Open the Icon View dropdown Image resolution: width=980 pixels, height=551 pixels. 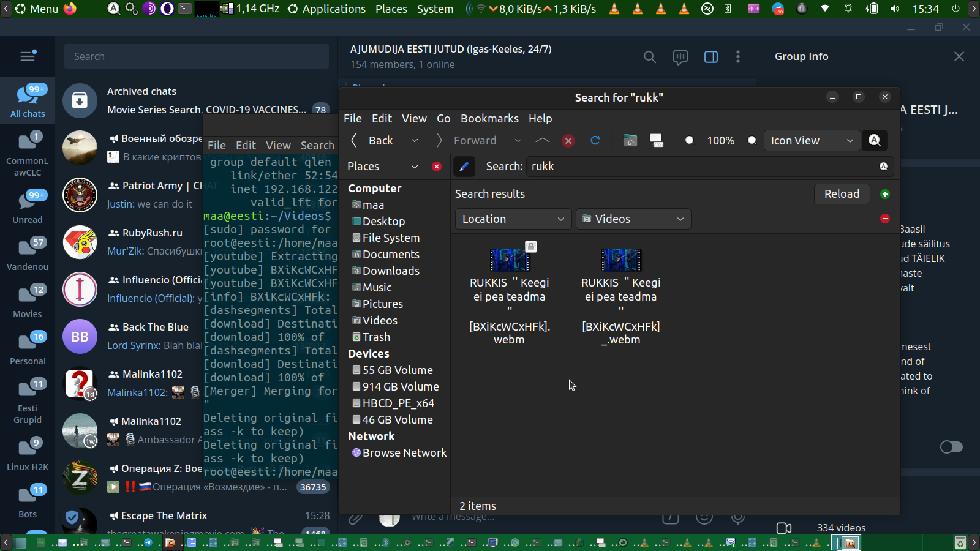(811, 141)
